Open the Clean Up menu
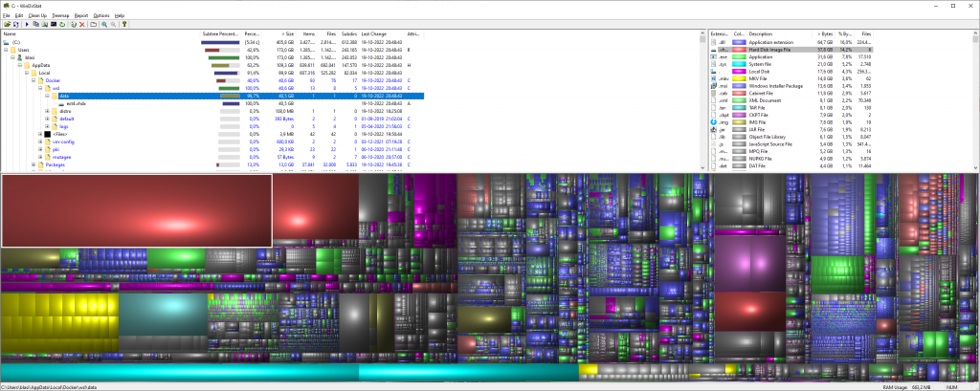This screenshot has width=980, height=391. (x=35, y=15)
